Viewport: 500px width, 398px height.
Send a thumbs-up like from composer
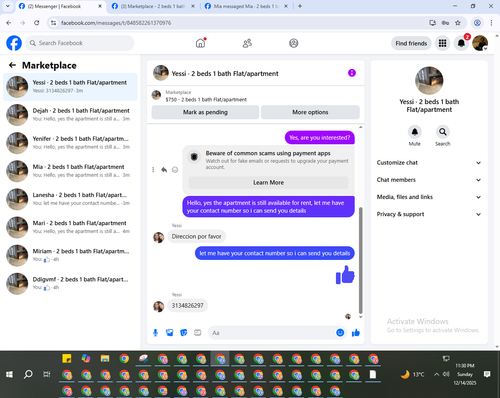click(x=356, y=332)
